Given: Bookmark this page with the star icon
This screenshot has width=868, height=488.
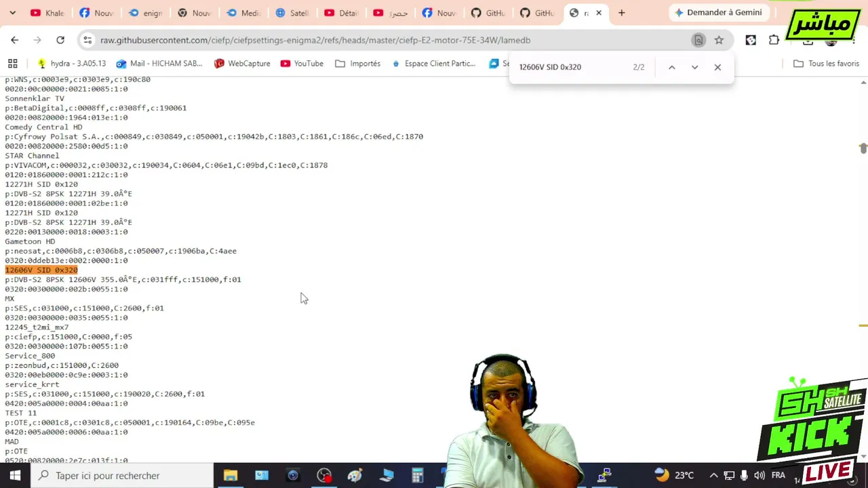Looking at the screenshot, I should [x=719, y=40].
